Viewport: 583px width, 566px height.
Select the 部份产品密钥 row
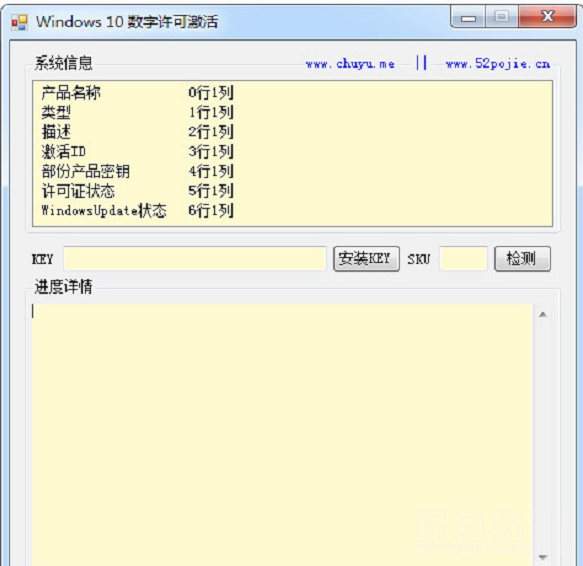click(x=292, y=171)
